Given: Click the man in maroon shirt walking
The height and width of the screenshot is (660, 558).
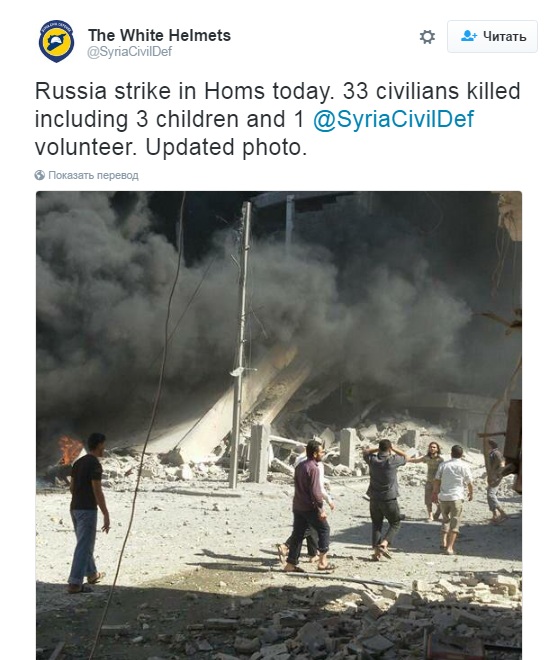Looking at the screenshot, I should point(308,506).
